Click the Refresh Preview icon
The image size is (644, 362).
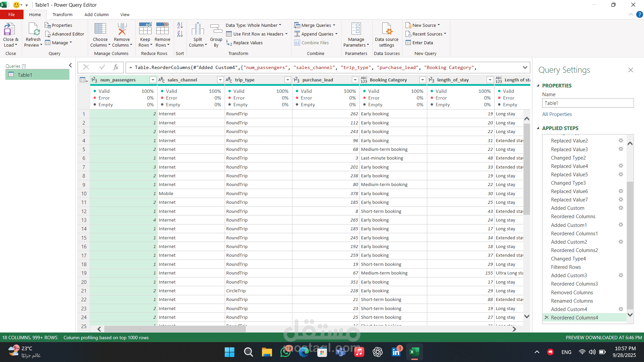pyautogui.click(x=33, y=29)
